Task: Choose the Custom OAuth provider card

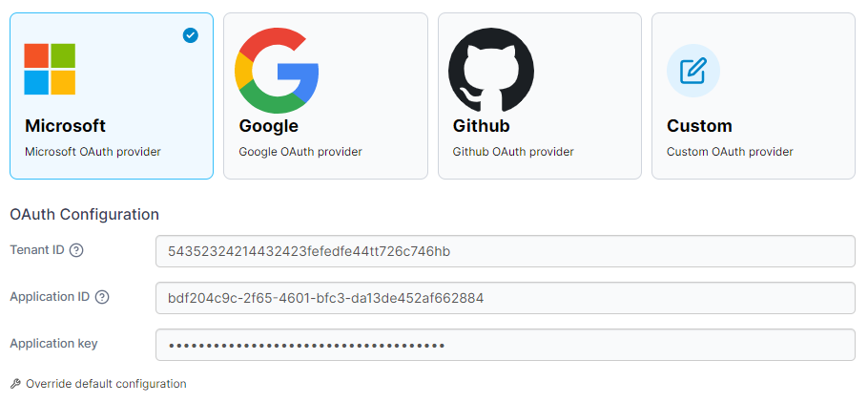Action: 753,95
